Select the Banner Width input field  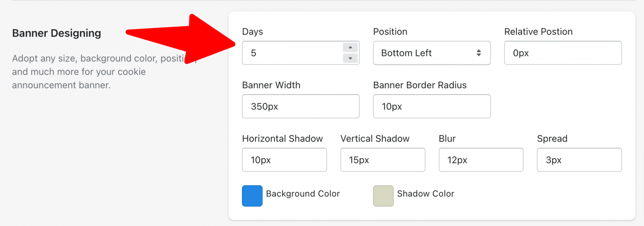pos(301,106)
